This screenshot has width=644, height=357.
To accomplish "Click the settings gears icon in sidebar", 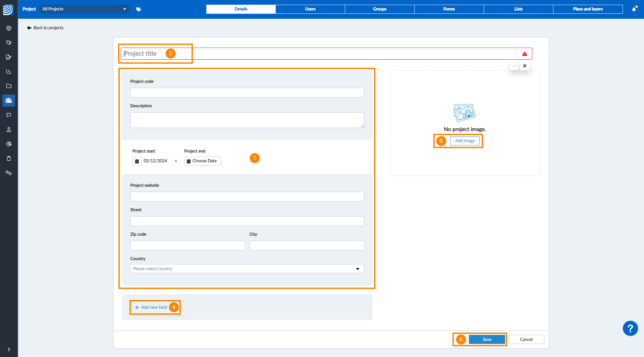I will click(9, 173).
